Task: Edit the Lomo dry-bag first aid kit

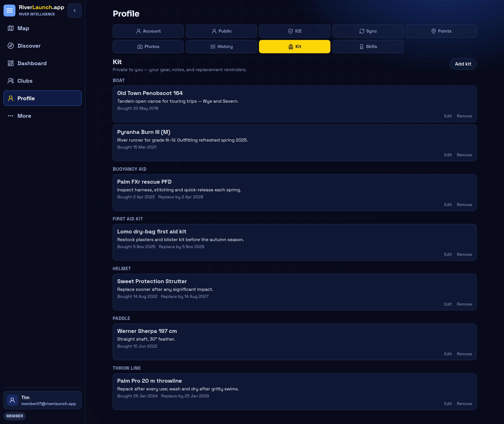Action: pos(448,255)
